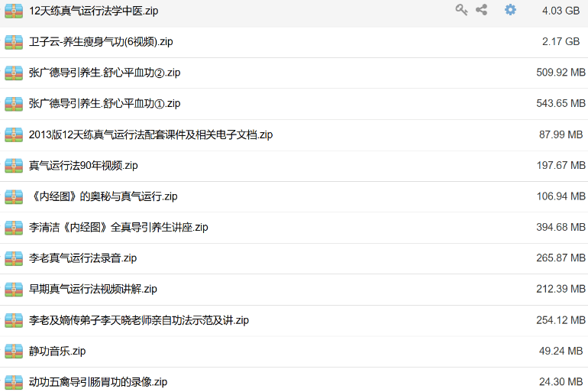The width and height of the screenshot is (588, 392).
Task: Select file 张广德导引养生.舒心平血功①.zip
Action: point(105,103)
